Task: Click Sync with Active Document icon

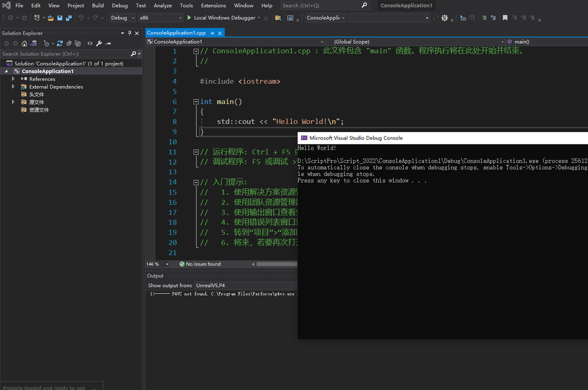Action: 60,44
